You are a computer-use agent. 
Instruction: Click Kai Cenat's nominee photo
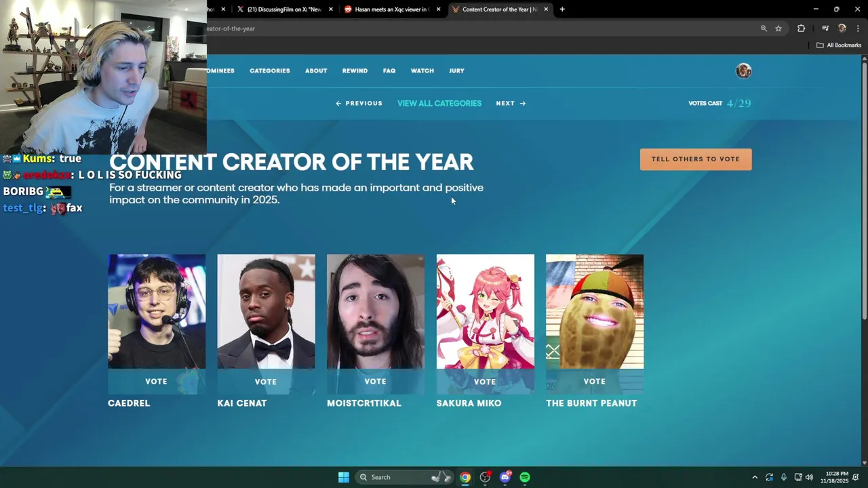266,312
